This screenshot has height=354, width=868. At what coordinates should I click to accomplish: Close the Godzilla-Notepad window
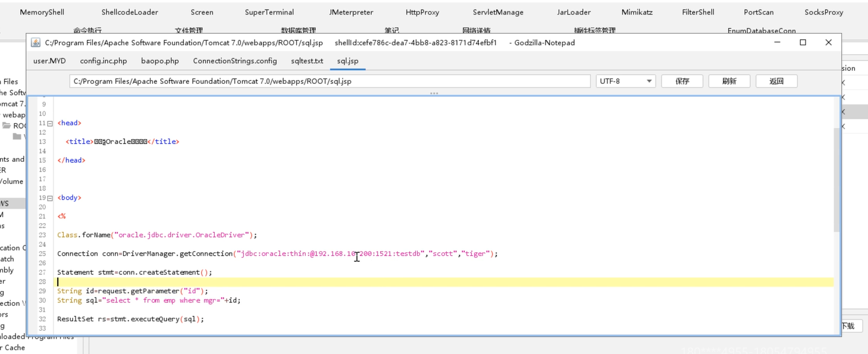[828, 42]
